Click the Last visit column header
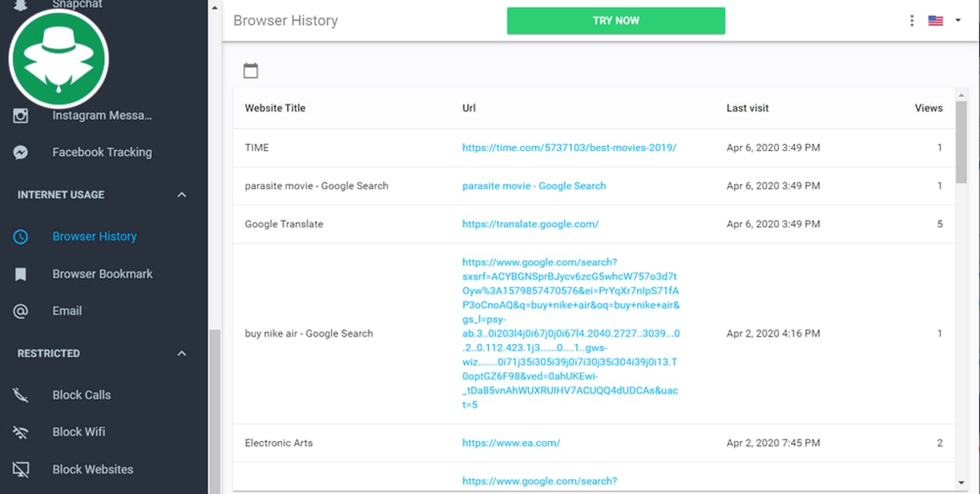 [x=747, y=108]
